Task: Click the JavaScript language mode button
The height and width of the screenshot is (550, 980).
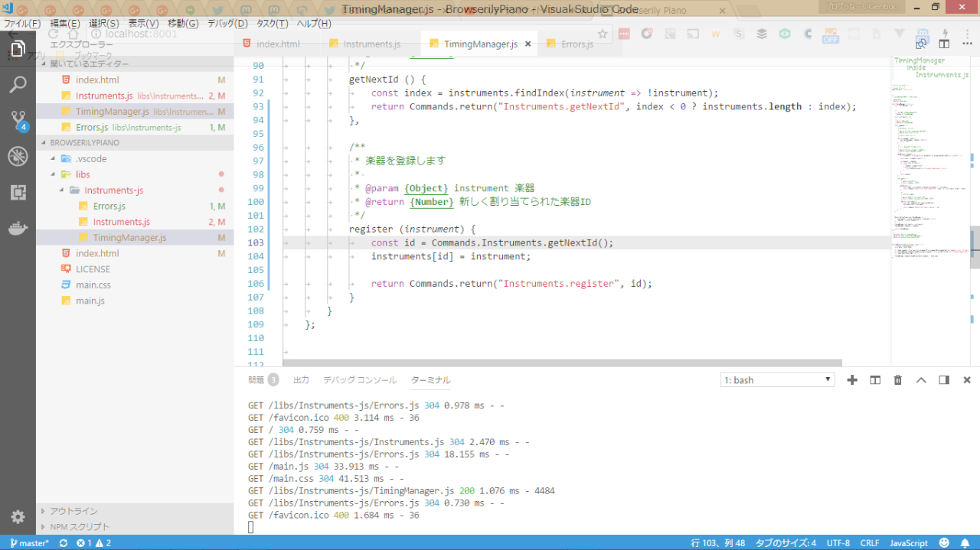Action: 908,543
